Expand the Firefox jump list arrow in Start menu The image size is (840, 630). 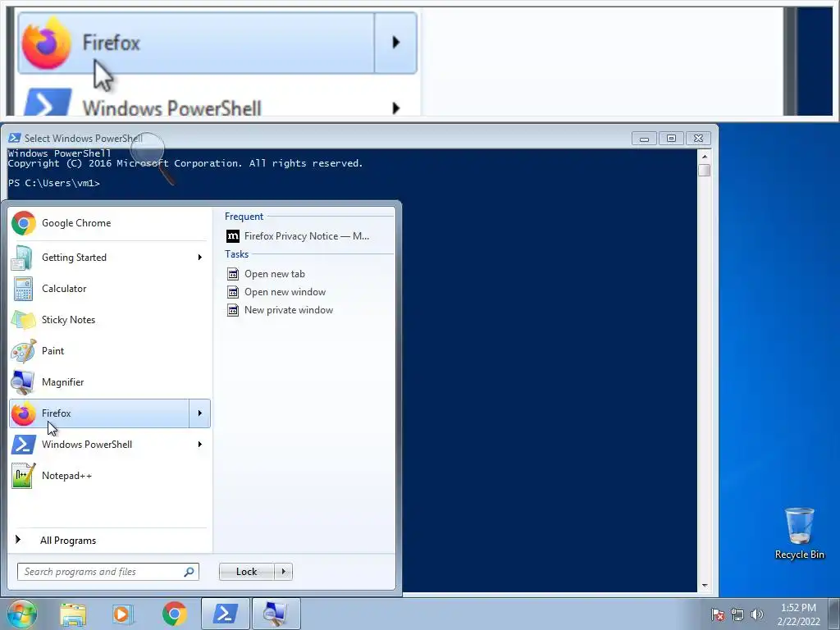point(200,413)
